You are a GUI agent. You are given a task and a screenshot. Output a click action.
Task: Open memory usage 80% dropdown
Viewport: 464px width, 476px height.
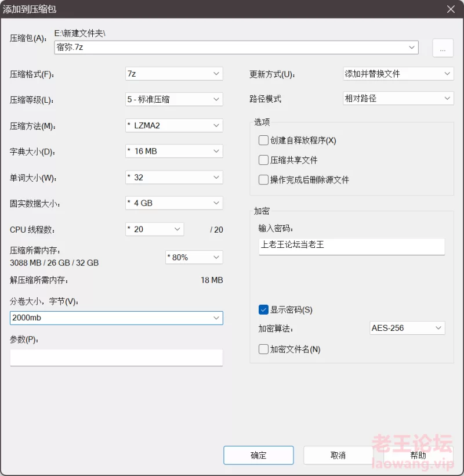194,257
